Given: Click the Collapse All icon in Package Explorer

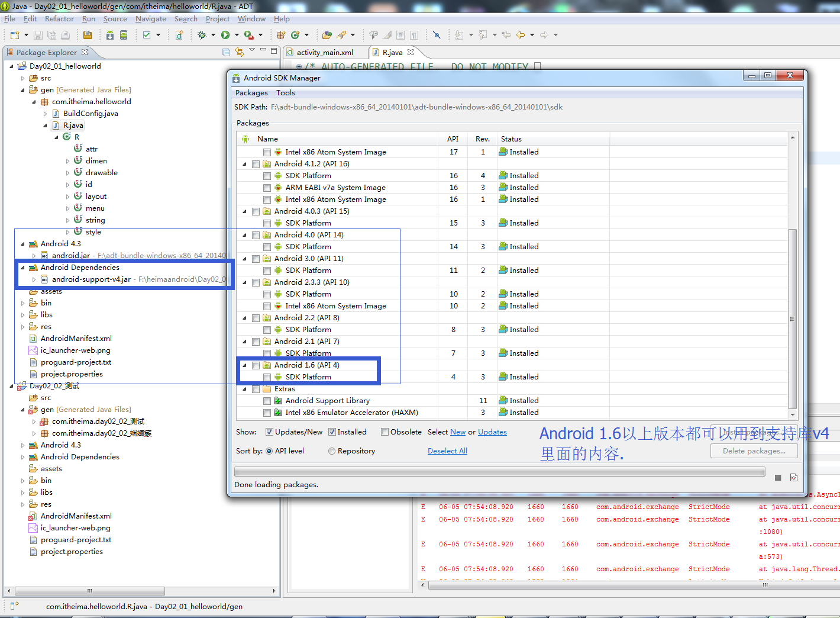Looking at the screenshot, I should click(227, 52).
